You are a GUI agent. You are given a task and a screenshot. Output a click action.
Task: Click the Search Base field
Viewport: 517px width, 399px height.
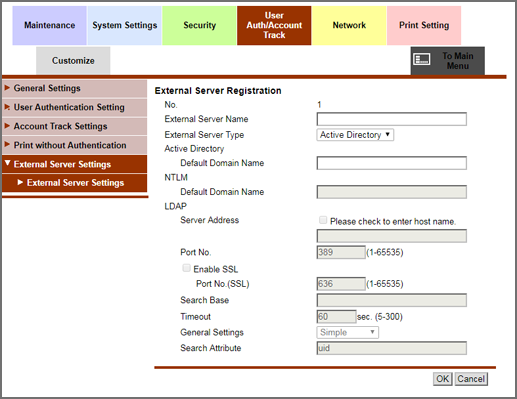point(392,300)
